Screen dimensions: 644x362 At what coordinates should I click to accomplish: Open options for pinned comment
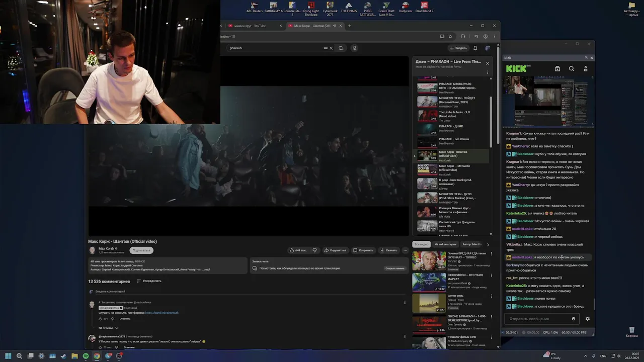tap(405, 302)
